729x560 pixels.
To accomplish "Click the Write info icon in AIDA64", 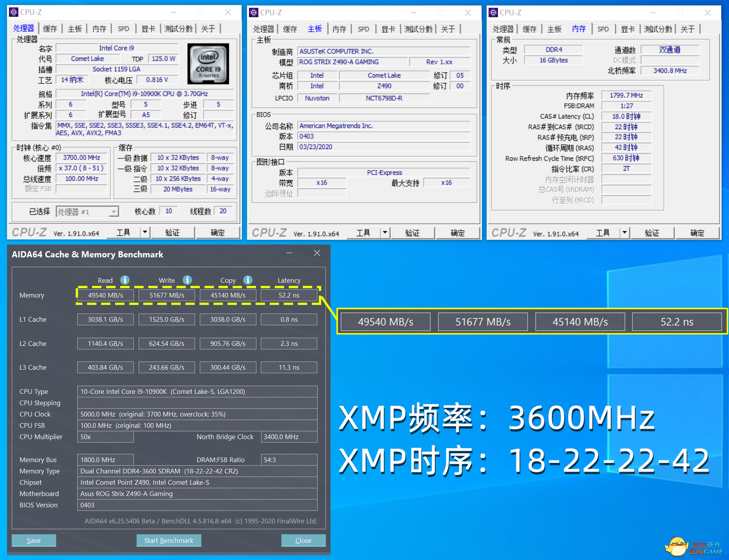I will (x=187, y=280).
